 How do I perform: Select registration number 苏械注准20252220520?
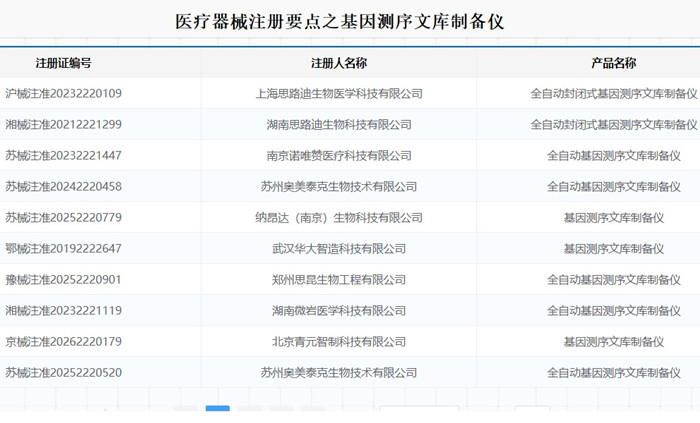click(x=63, y=373)
